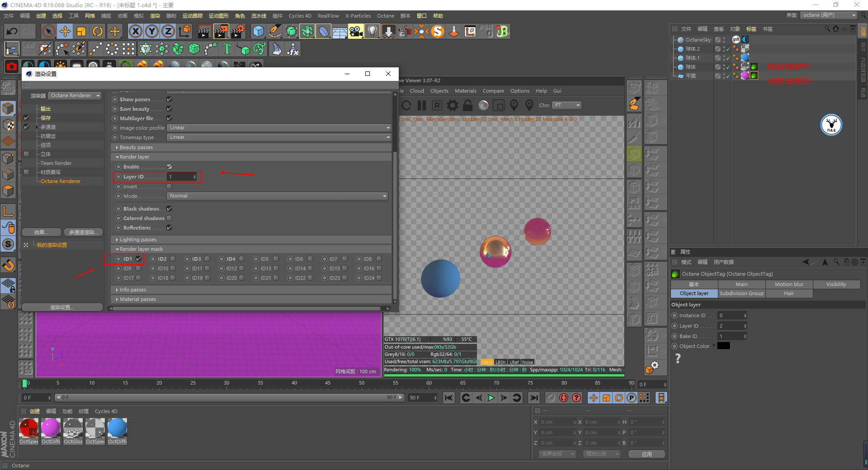Open the Octane Renderer selection dropdown
This screenshot has width=868, height=470.
pyautogui.click(x=75, y=96)
